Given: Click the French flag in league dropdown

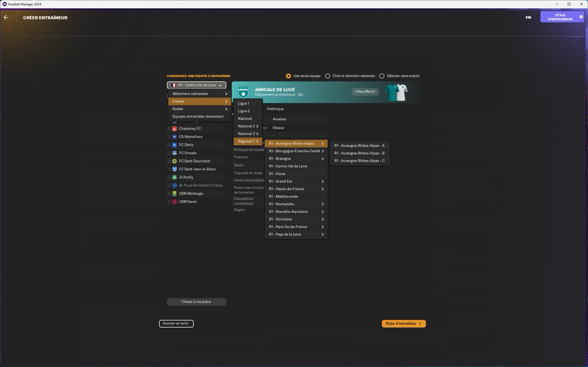Looking at the screenshot, I should point(174,85).
